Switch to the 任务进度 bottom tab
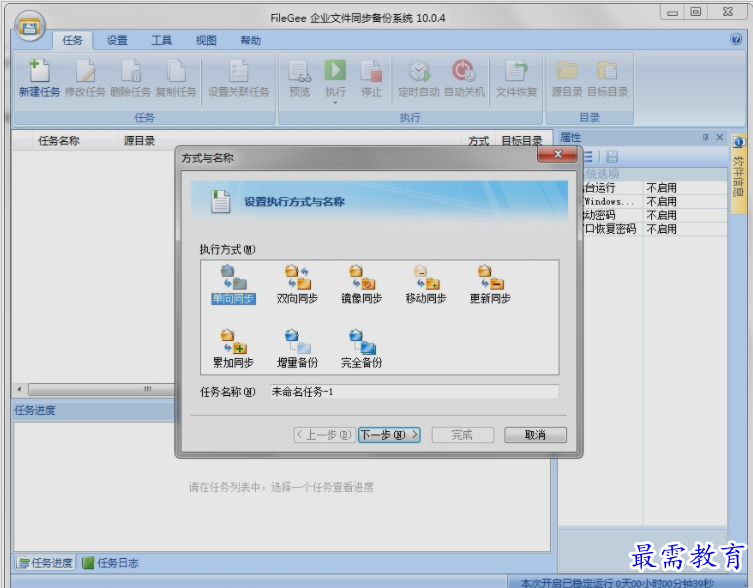The height and width of the screenshot is (588, 753). tap(45, 563)
